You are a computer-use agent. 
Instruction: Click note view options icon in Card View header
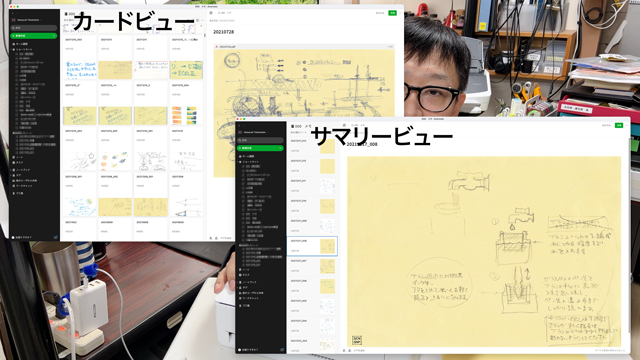pyautogui.click(x=198, y=20)
